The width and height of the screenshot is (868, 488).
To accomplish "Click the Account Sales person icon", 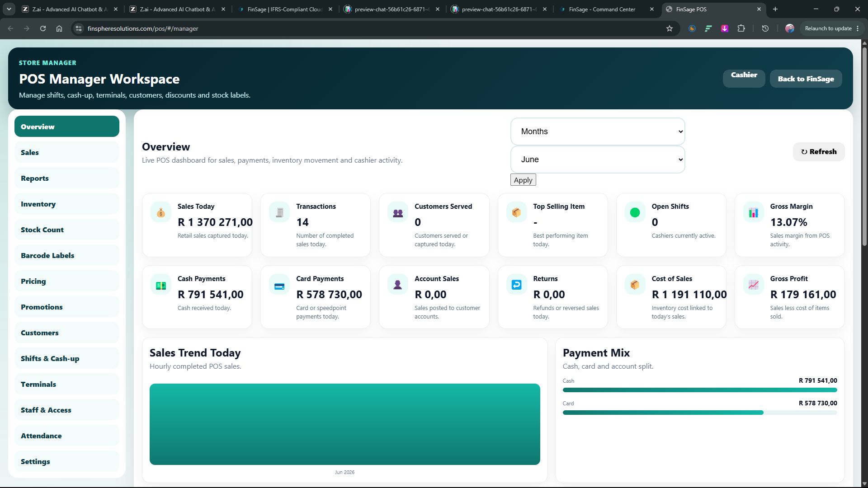I will point(398,285).
